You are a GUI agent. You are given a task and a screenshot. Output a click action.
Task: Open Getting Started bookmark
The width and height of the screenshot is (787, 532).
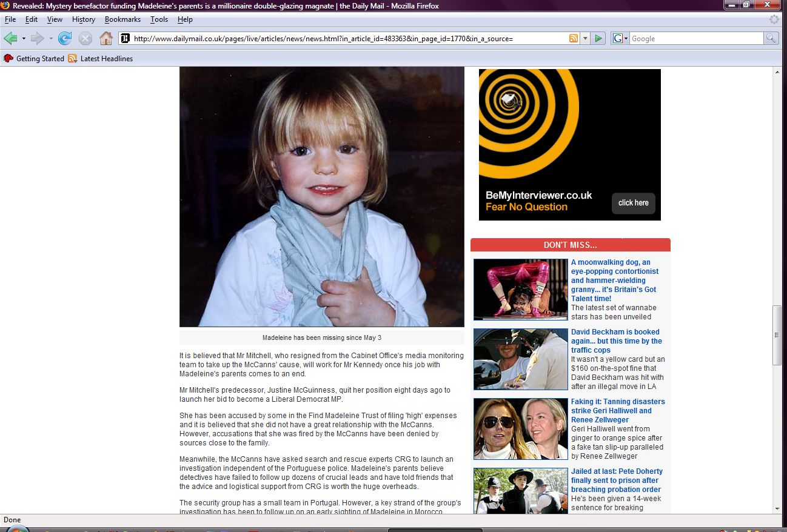[x=35, y=59]
